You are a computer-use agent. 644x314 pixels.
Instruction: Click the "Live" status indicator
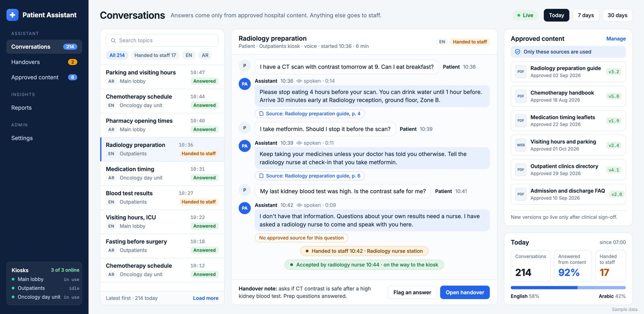point(525,15)
